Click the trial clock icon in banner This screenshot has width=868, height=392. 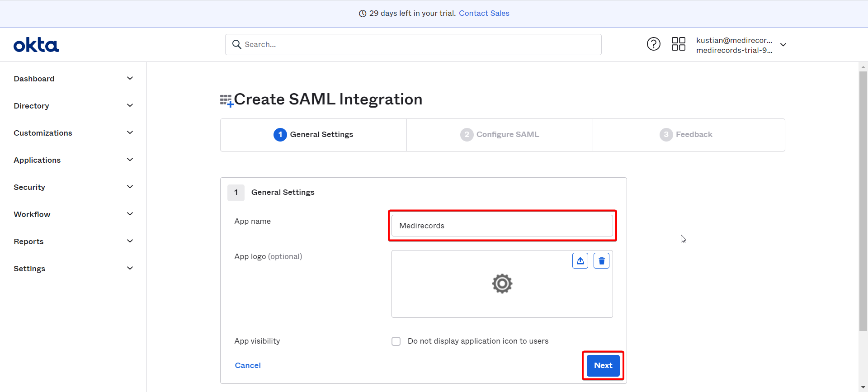363,14
